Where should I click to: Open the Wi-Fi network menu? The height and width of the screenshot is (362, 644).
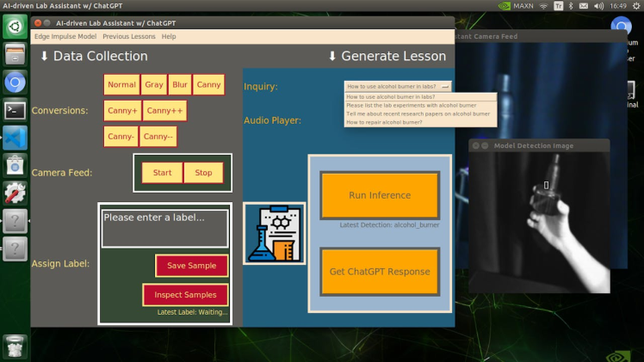click(544, 6)
